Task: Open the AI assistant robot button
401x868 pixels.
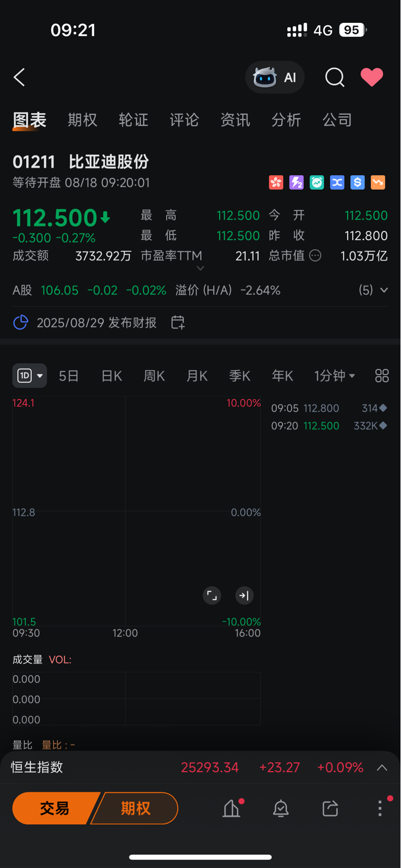Action: point(275,77)
